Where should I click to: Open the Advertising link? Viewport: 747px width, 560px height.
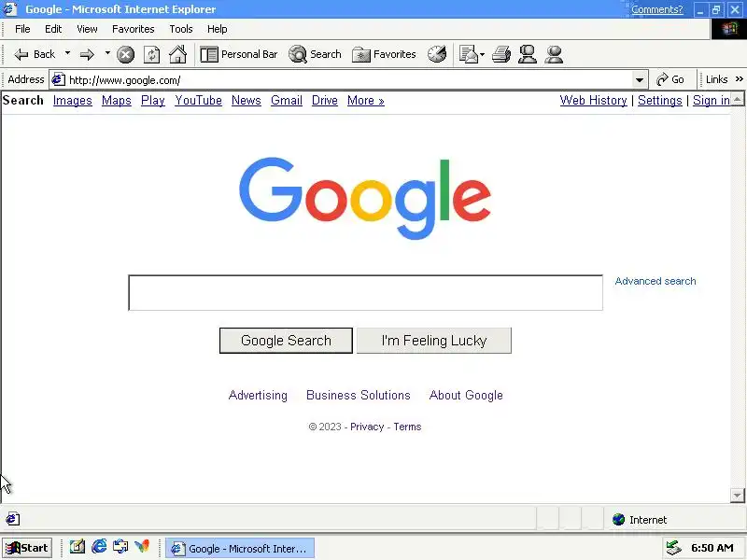258,395
